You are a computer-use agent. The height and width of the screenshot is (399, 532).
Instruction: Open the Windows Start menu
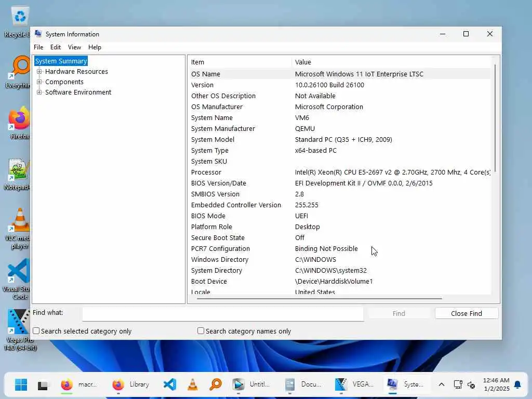coord(21,384)
